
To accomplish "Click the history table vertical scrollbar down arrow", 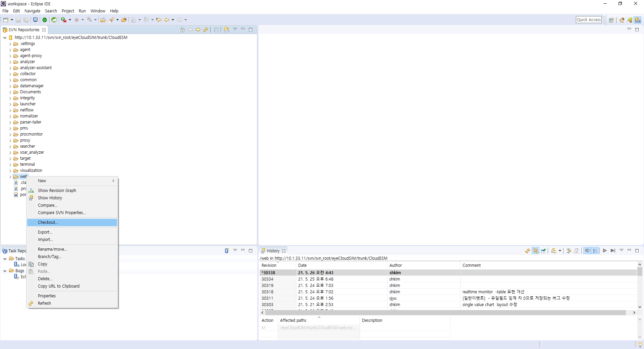I will [640, 307].
